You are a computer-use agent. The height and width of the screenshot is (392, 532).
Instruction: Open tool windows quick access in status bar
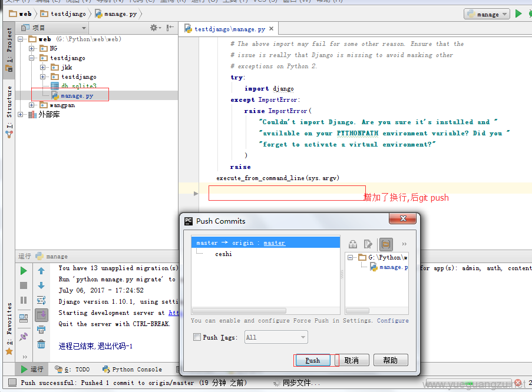tap(12, 383)
